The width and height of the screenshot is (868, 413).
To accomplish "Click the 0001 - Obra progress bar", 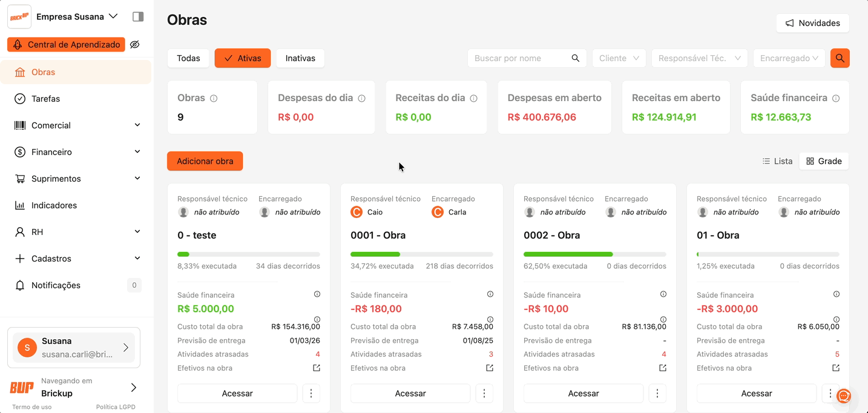I will [x=421, y=254].
